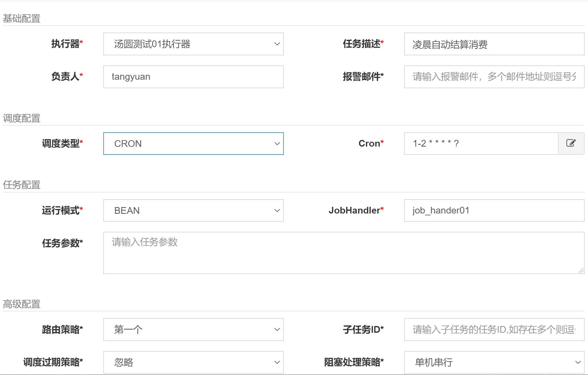
Task: Click the 报警邮件 email input field
Action: (494, 77)
